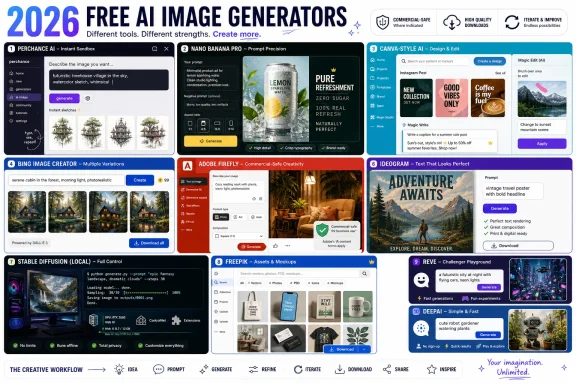Open the three-dots menu in Firefly panel
Image resolution: width=576 pixels, height=384 pixels.
tap(288, 245)
